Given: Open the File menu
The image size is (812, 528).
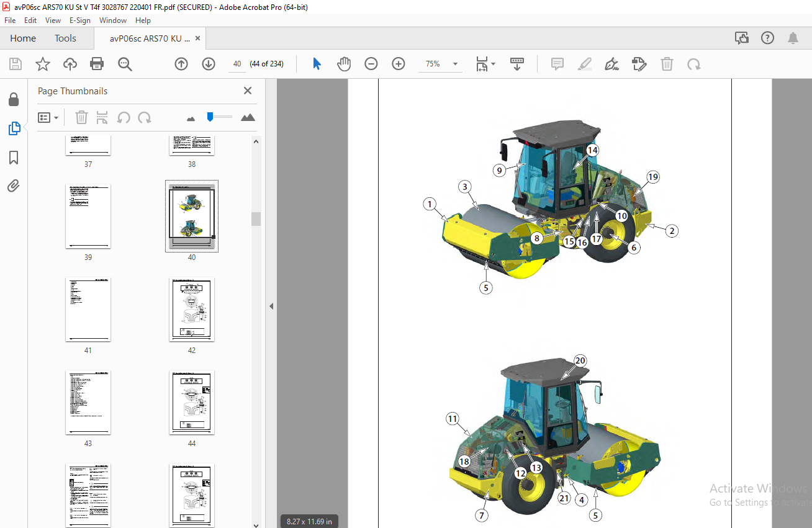Looking at the screenshot, I should point(10,20).
